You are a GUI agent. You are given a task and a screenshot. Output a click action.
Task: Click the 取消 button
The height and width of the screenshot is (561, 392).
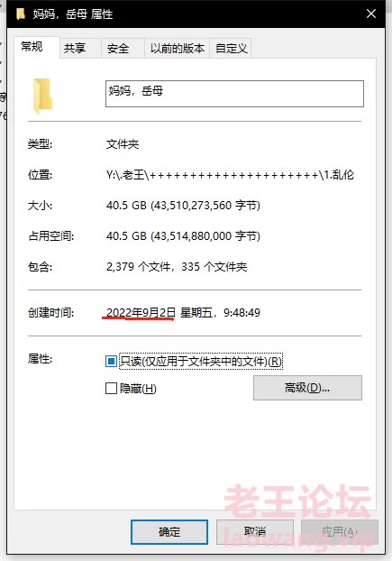(255, 531)
